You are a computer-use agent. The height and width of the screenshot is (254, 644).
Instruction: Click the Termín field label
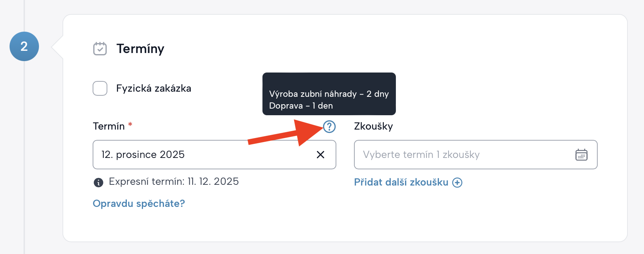109,126
